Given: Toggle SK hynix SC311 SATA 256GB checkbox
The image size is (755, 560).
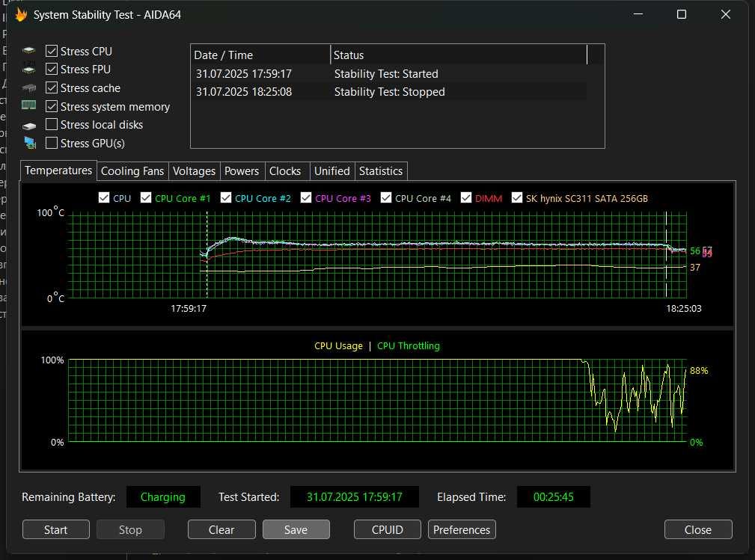Looking at the screenshot, I should 516,197.
